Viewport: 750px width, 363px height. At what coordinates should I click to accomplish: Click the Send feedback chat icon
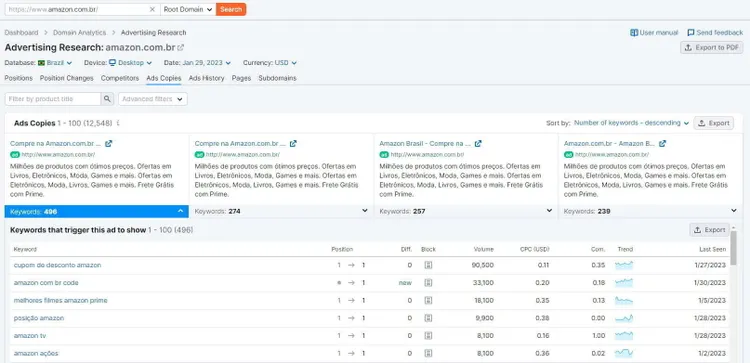(x=691, y=33)
